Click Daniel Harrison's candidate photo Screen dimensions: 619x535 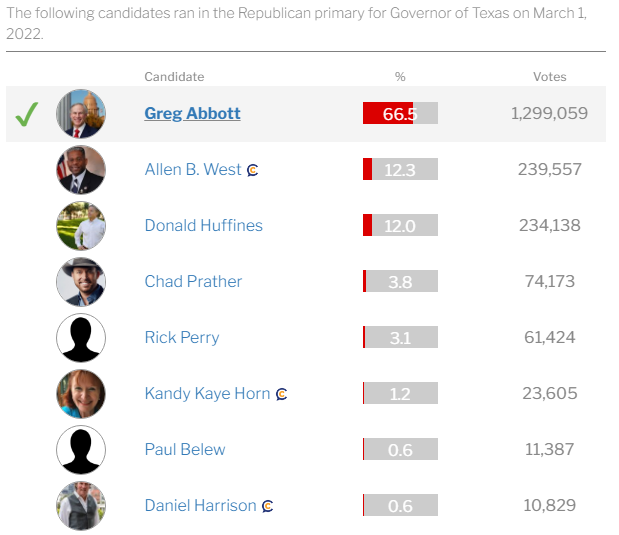pyautogui.click(x=81, y=506)
